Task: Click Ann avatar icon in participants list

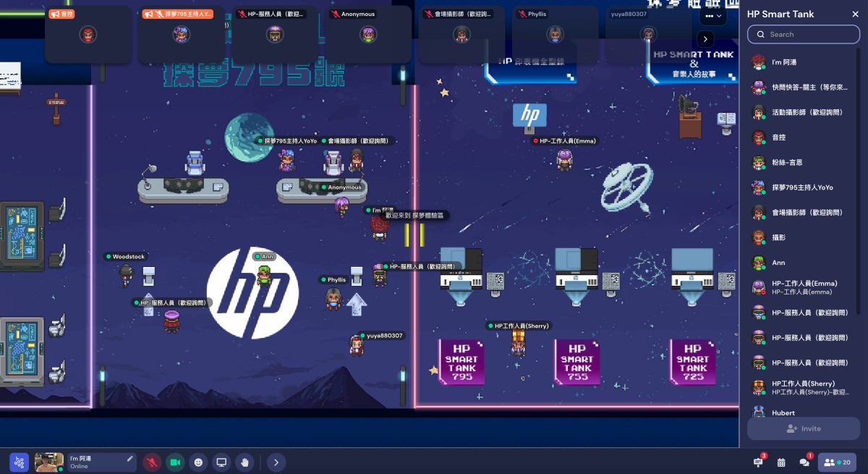Action: point(758,263)
